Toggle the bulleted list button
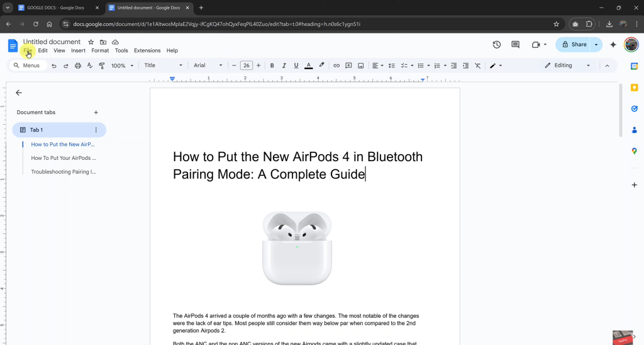Screen dimensions: 644x345 coord(421,65)
